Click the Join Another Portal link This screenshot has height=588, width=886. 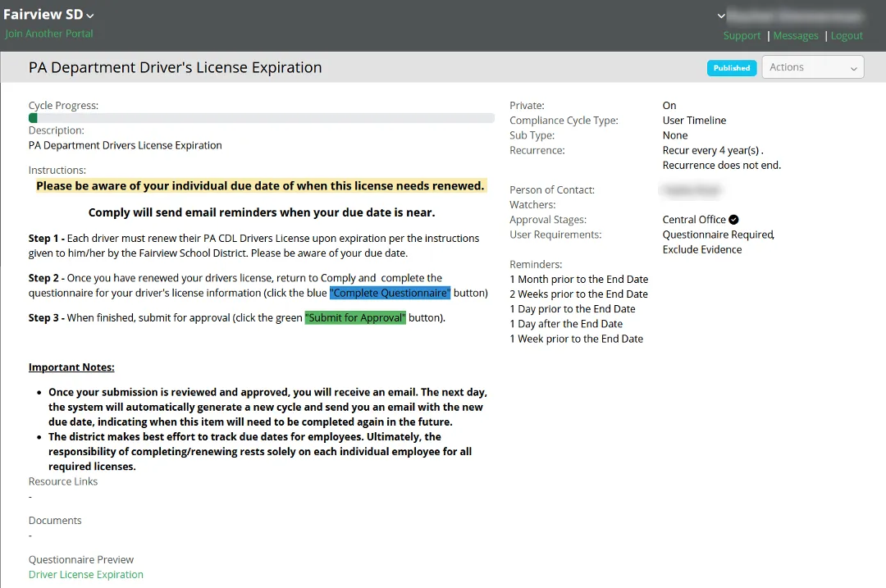coord(49,34)
